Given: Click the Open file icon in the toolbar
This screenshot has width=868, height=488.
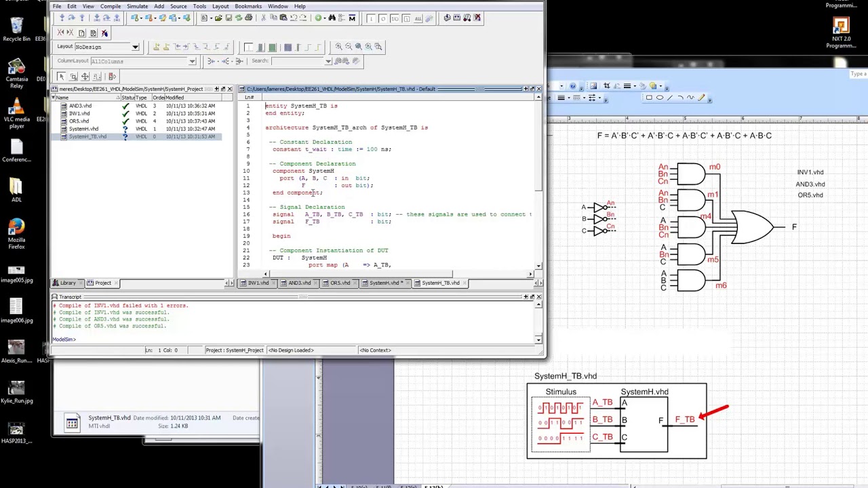Looking at the screenshot, I should (218, 18).
